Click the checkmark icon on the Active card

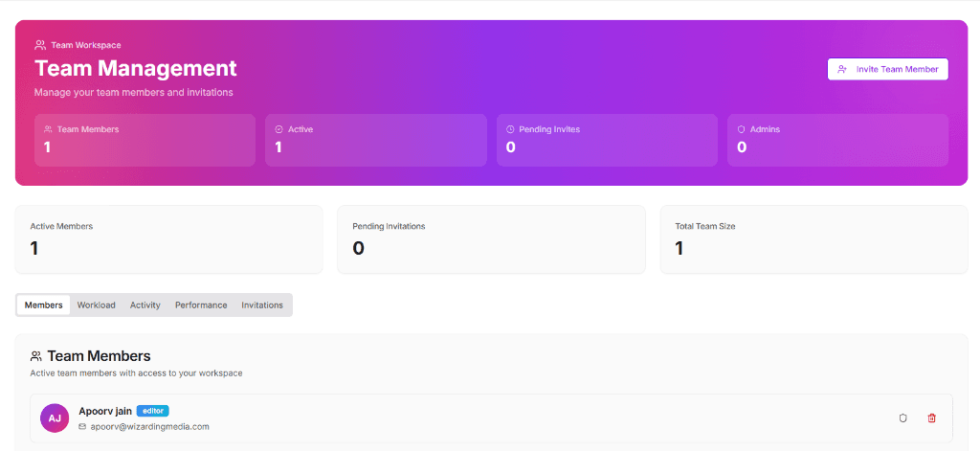(x=278, y=129)
